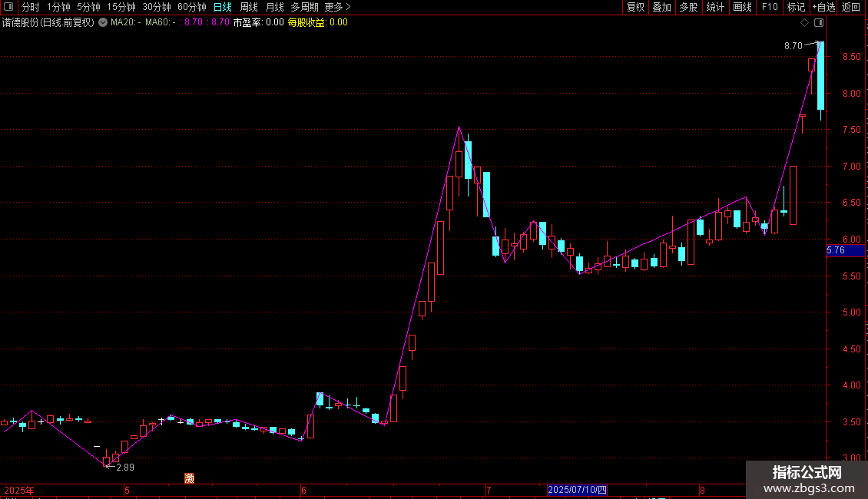Click the 6.50 price axis label
This screenshot has height=499, width=868.
click(x=851, y=203)
